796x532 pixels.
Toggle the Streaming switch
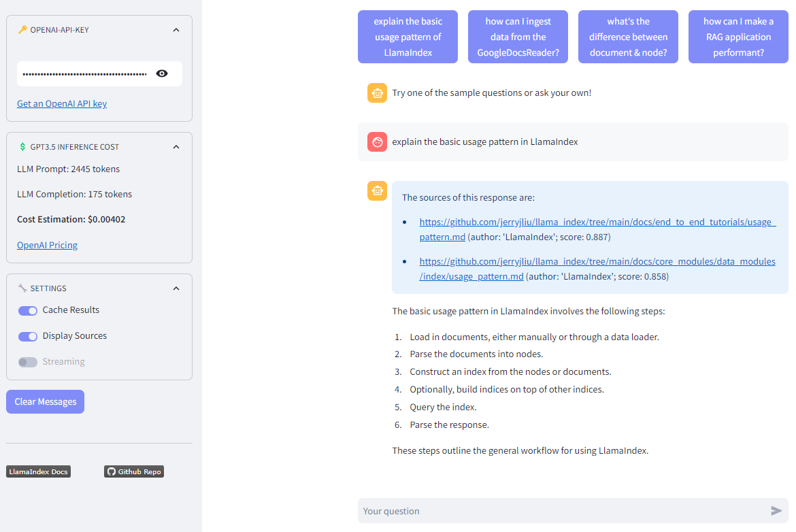click(28, 362)
